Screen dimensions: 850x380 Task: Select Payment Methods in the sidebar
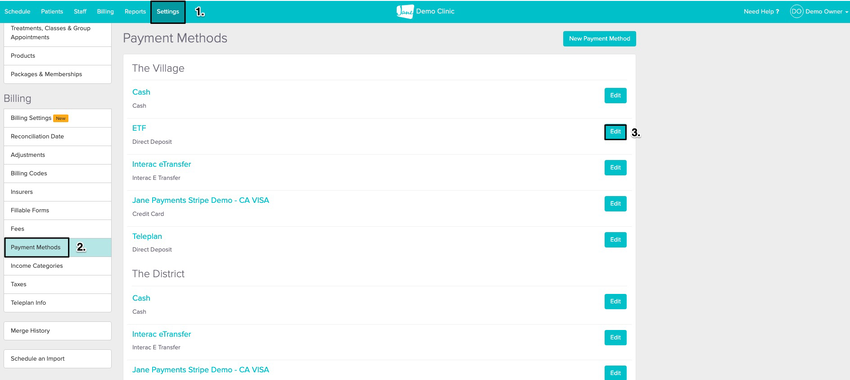pos(57,247)
